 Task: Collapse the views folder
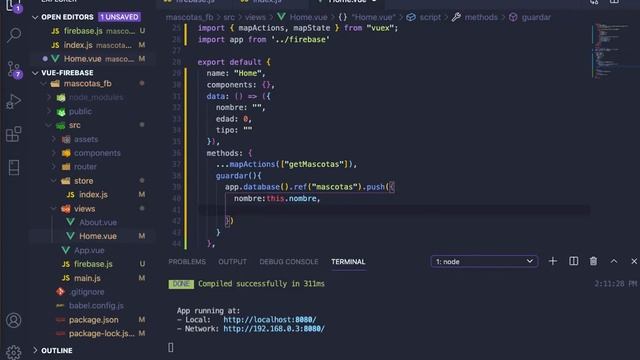[84, 209]
